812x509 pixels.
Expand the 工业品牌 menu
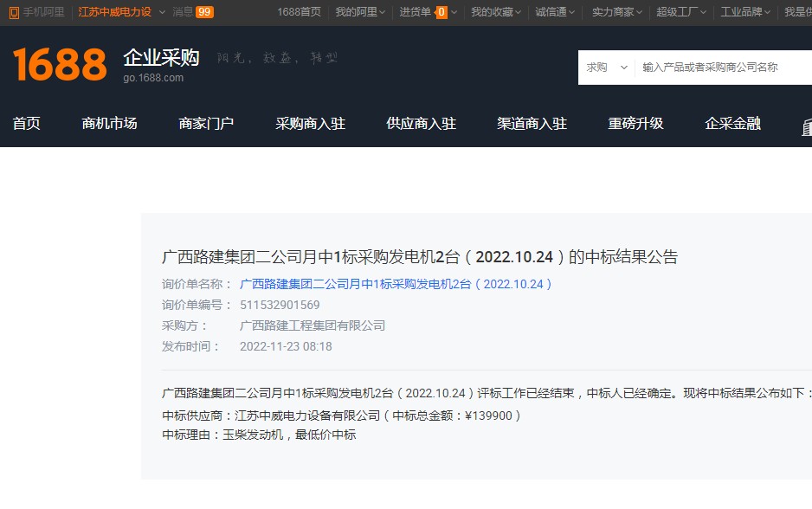[x=745, y=12]
